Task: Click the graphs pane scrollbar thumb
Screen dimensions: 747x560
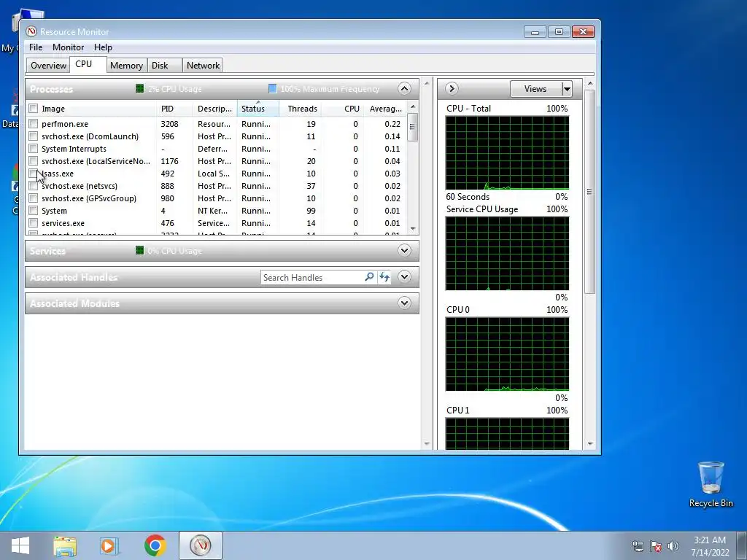Action: point(589,192)
